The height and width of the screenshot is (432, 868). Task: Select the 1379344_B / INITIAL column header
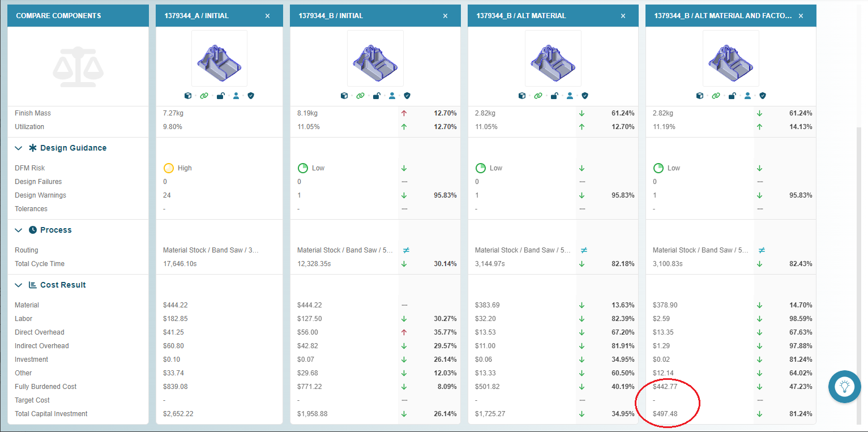click(330, 16)
